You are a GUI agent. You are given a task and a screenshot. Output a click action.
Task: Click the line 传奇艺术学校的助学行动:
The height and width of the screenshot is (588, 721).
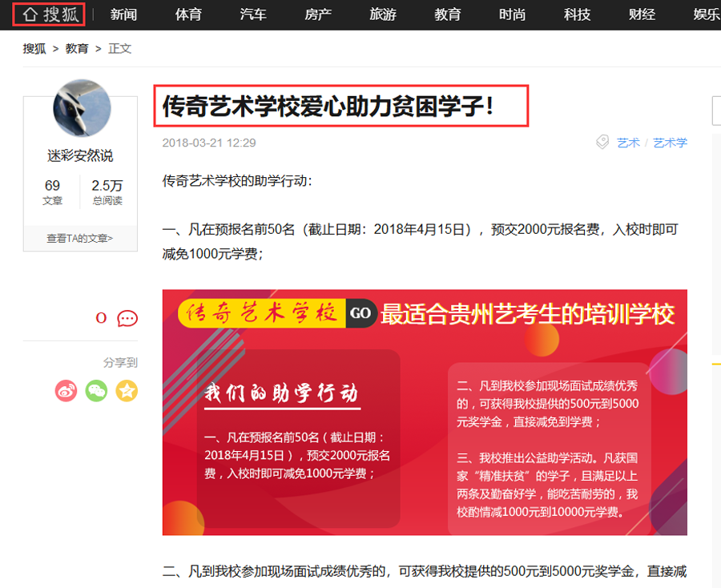coord(237,181)
